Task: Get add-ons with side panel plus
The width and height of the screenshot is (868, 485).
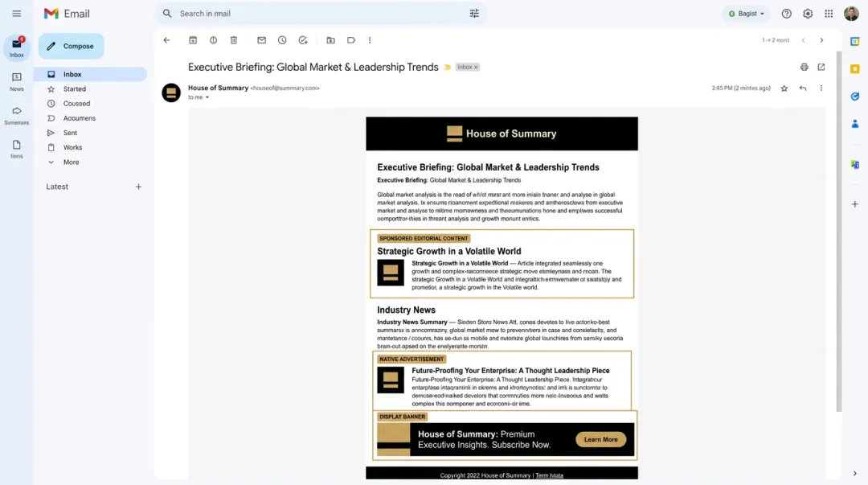Action: [x=855, y=204]
